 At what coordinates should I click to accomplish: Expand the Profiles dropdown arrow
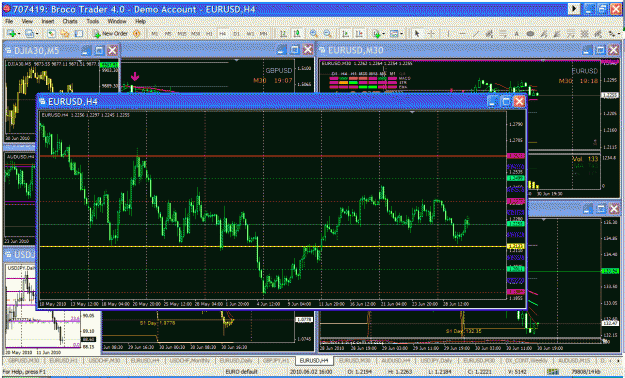pyautogui.click(x=37, y=34)
